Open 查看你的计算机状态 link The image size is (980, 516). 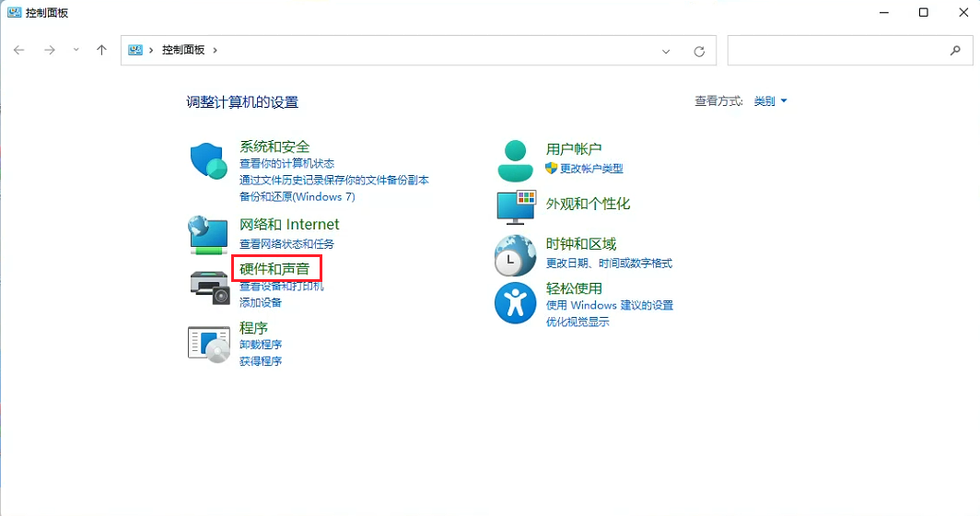(x=286, y=163)
